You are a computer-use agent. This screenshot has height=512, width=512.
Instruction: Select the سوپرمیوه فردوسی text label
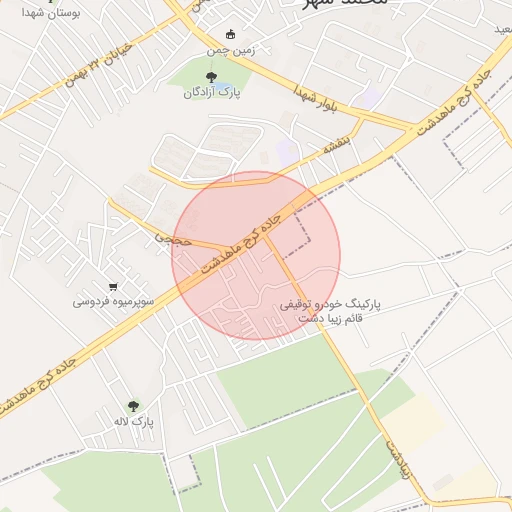(113, 302)
